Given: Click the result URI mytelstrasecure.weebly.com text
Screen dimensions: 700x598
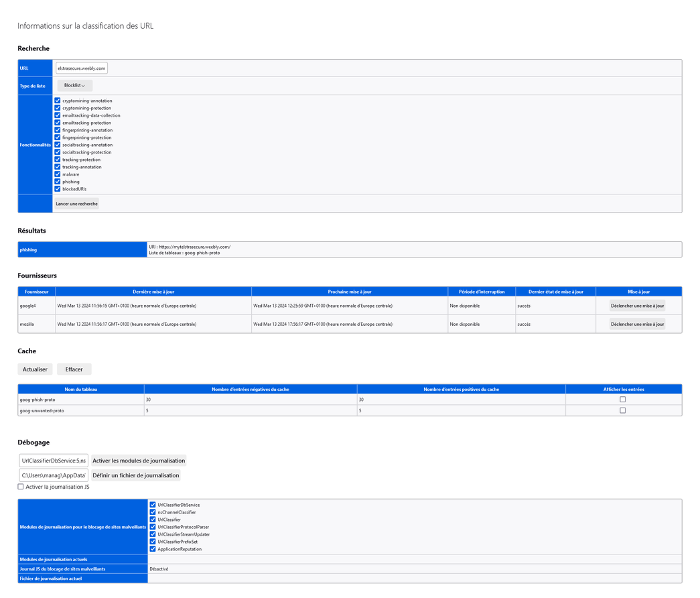Looking at the screenshot, I should point(195,247).
